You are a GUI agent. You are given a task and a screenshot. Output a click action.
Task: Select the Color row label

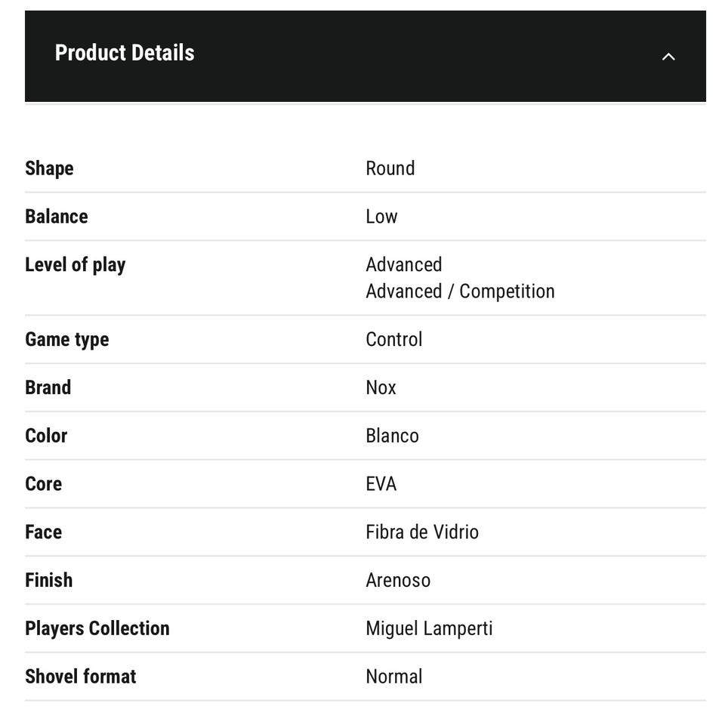tap(46, 436)
